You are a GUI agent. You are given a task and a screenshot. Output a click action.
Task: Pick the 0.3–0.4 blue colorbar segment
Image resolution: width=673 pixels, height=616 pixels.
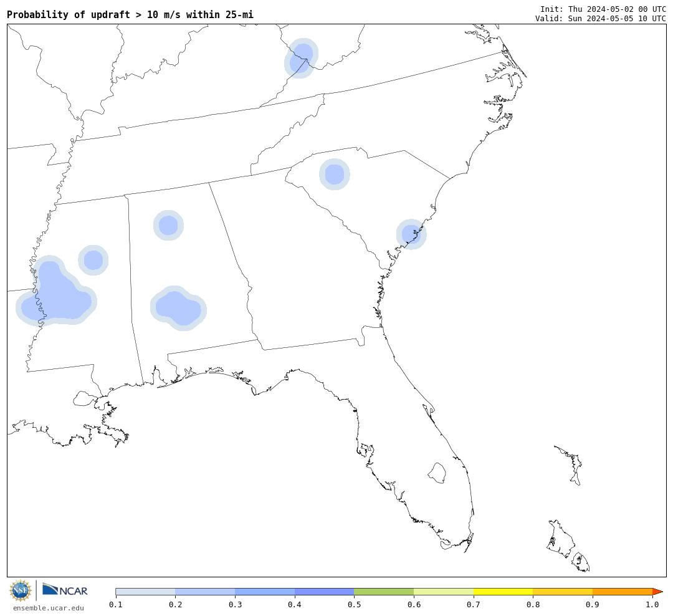point(265,592)
